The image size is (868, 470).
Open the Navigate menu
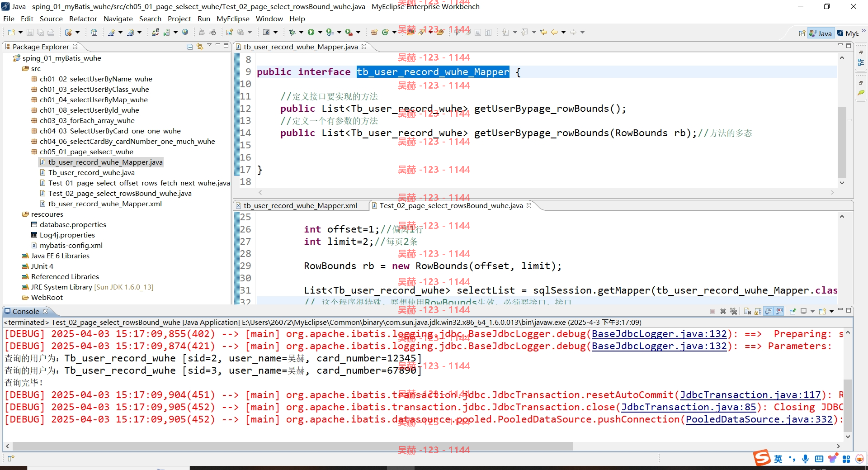click(x=118, y=19)
